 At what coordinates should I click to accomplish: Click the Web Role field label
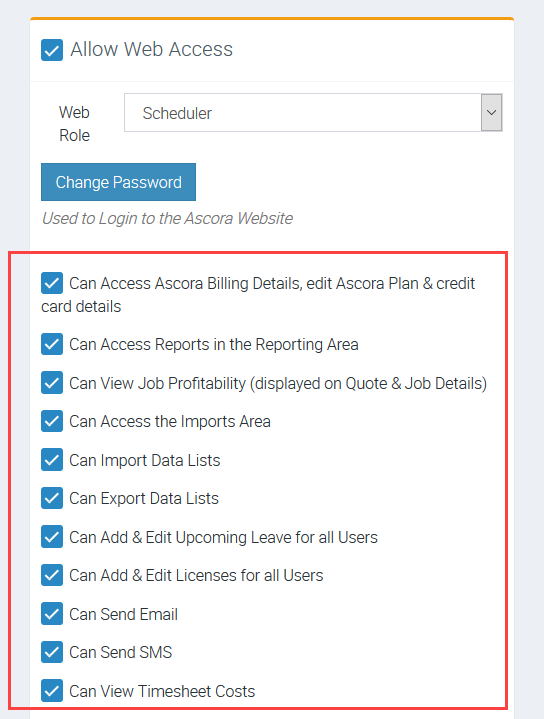tap(74, 124)
